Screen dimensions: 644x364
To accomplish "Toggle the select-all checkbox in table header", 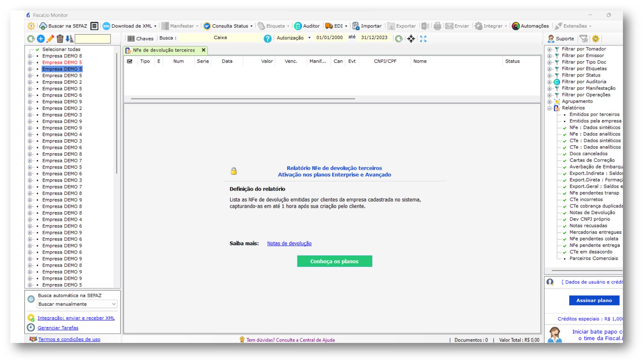I will [x=130, y=61].
